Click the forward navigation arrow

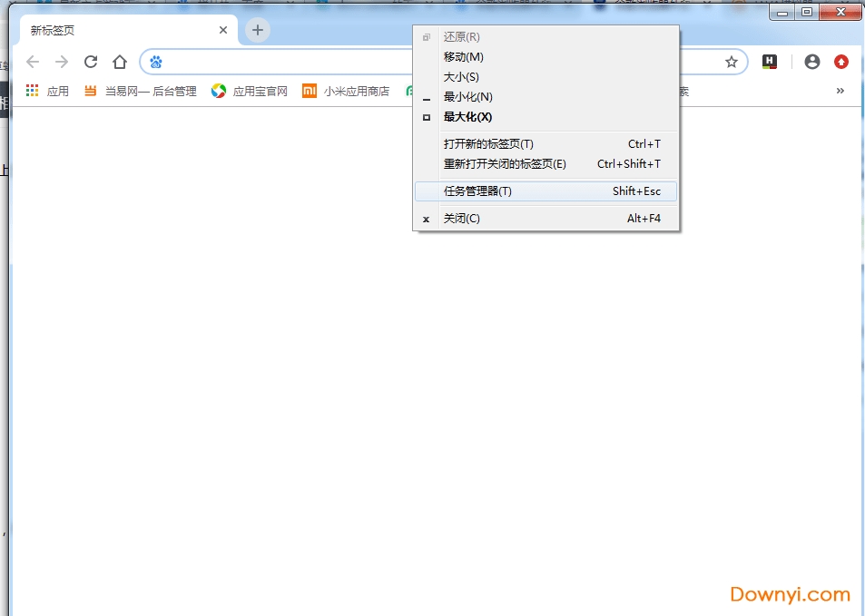(x=62, y=62)
